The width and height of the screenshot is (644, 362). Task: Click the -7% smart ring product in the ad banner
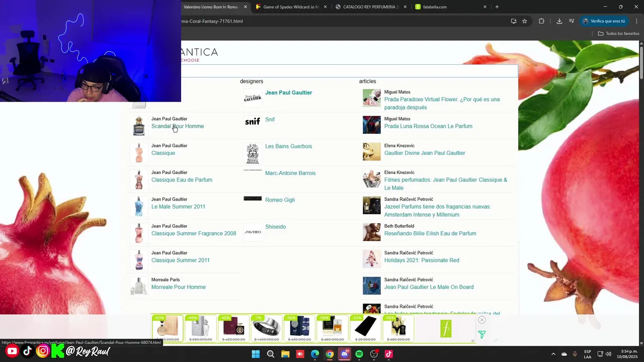[x=266, y=328]
